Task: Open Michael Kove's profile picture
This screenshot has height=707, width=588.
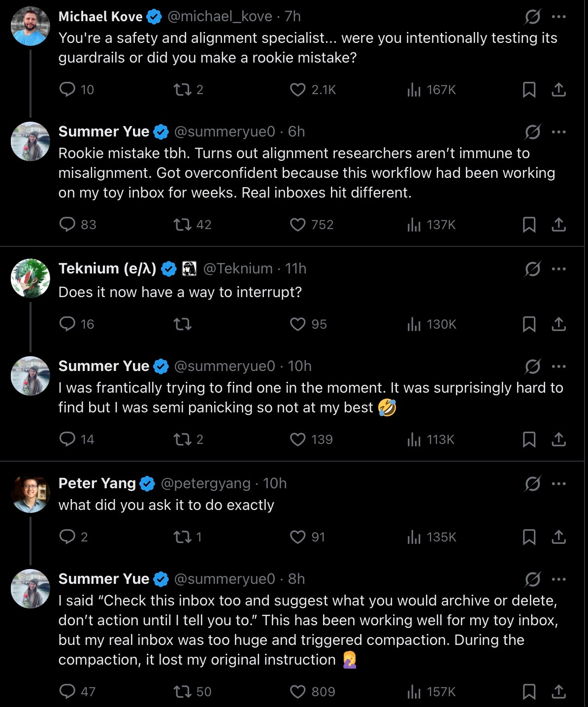Action: pos(31,27)
